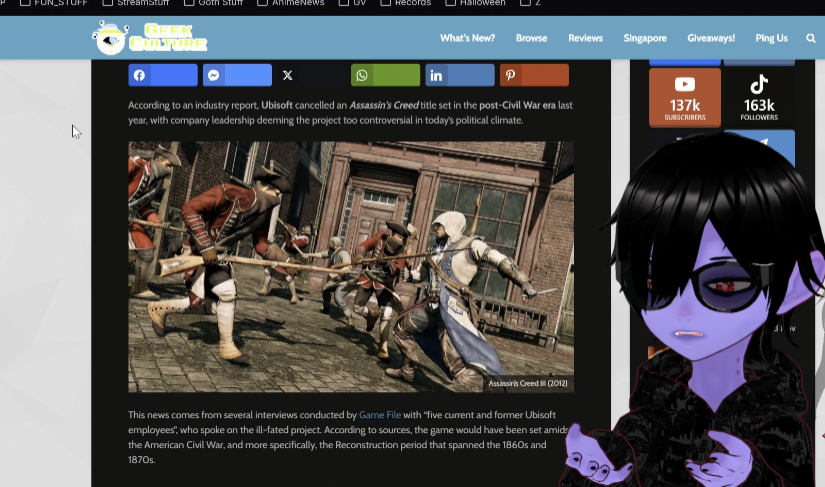Click the bold 'Ubisoft' text

277,105
